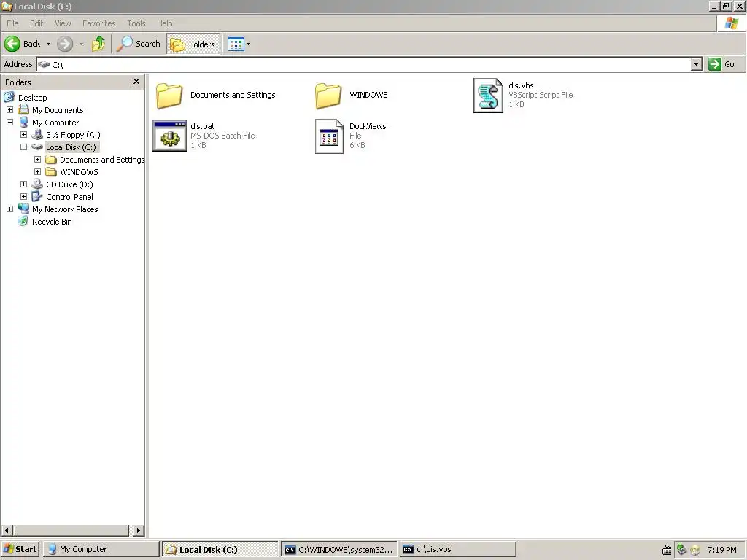Select Documents and Settings tree label
This screenshot has width=747, height=560.
pyautogui.click(x=102, y=160)
